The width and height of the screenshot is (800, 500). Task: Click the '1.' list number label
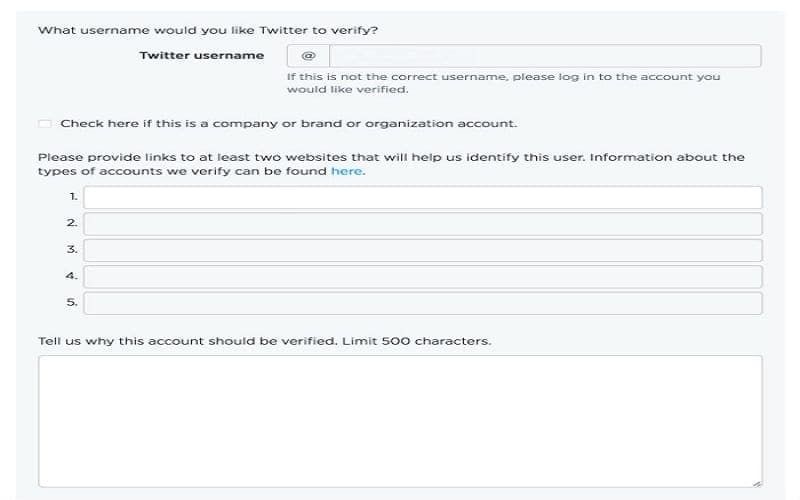click(73, 196)
